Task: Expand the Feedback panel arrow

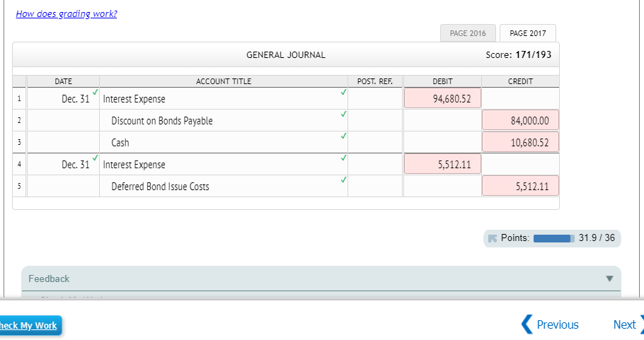Action: coord(609,279)
